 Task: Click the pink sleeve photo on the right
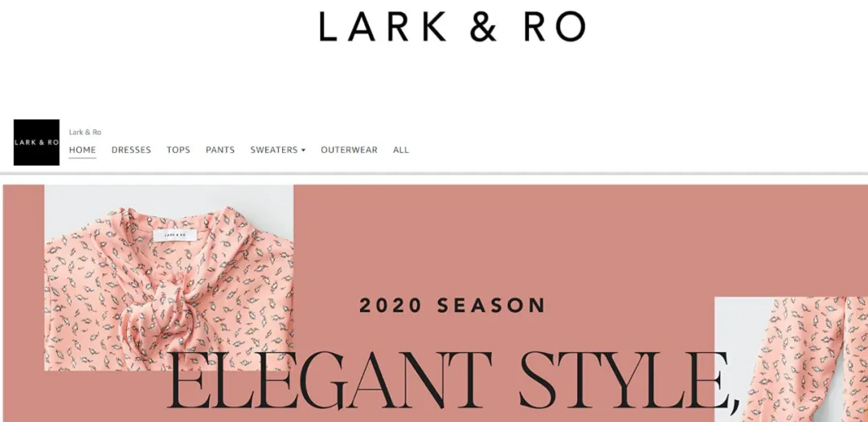tap(791, 359)
